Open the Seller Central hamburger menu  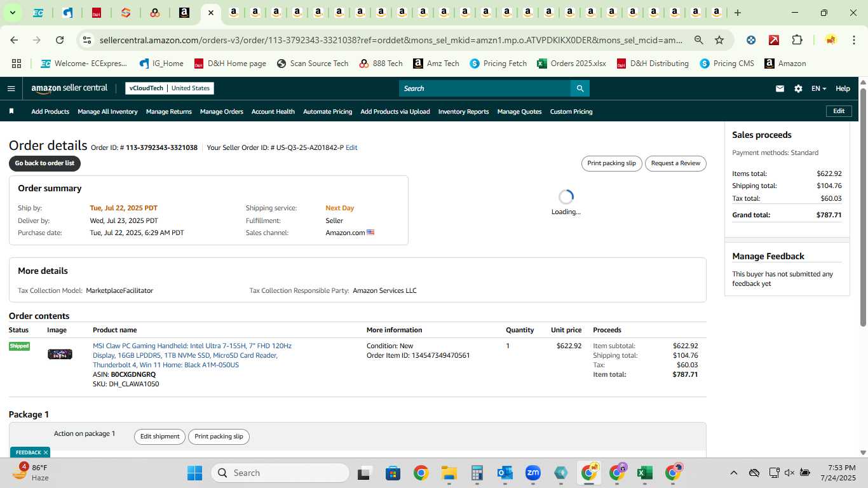click(x=11, y=88)
